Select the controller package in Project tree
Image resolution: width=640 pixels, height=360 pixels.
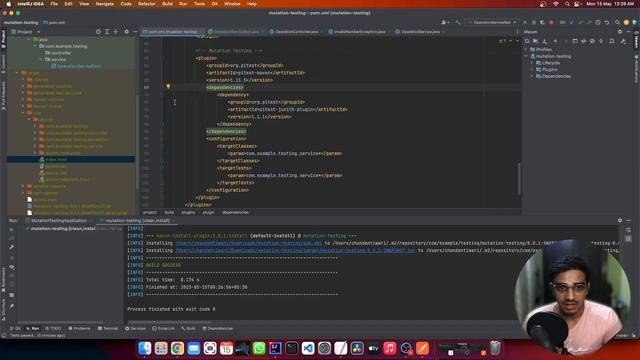58,53
